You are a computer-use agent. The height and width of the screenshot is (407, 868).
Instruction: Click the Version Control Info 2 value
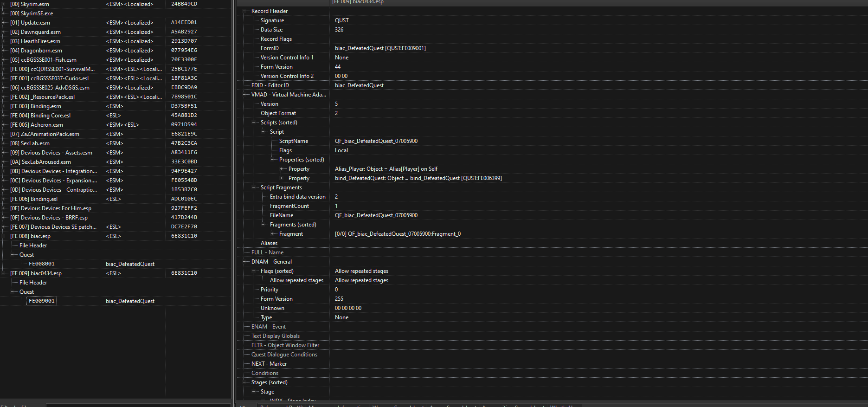click(x=341, y=76)
